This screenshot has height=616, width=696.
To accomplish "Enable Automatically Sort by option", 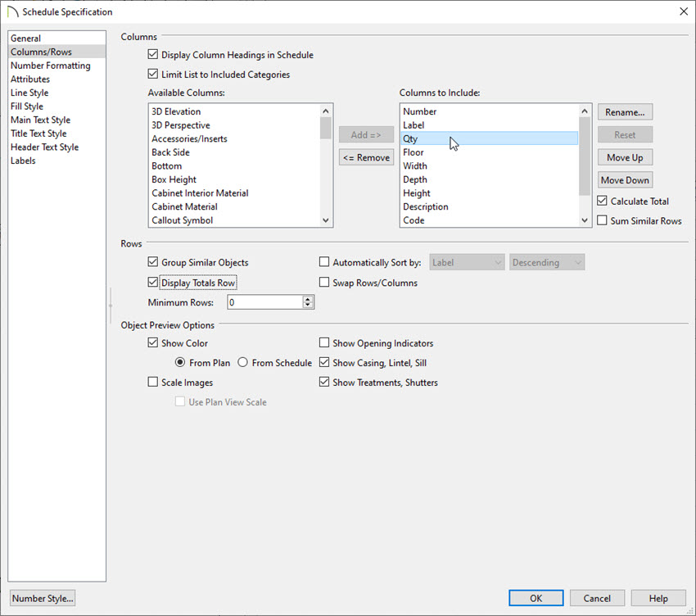I will 324,261.
